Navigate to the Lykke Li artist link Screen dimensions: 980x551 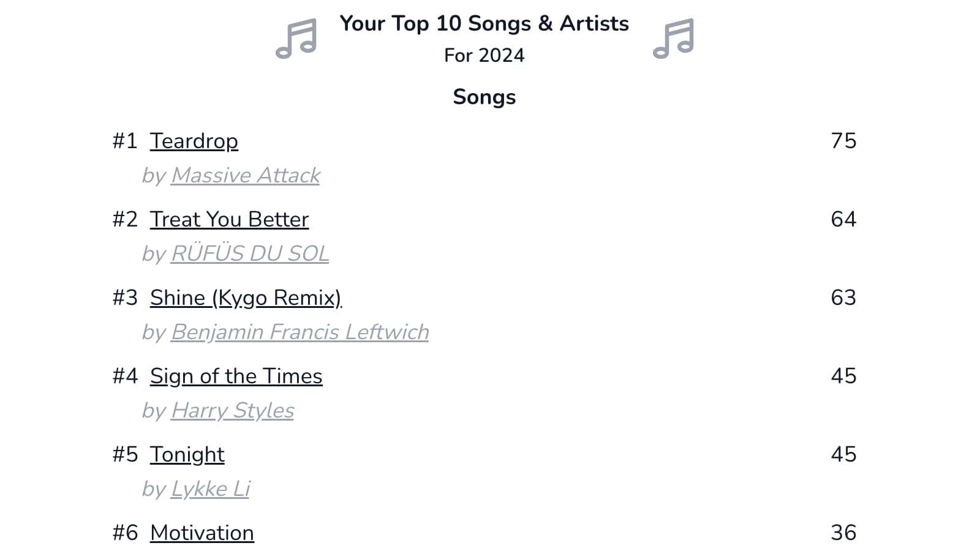click(x=211, y=489)
